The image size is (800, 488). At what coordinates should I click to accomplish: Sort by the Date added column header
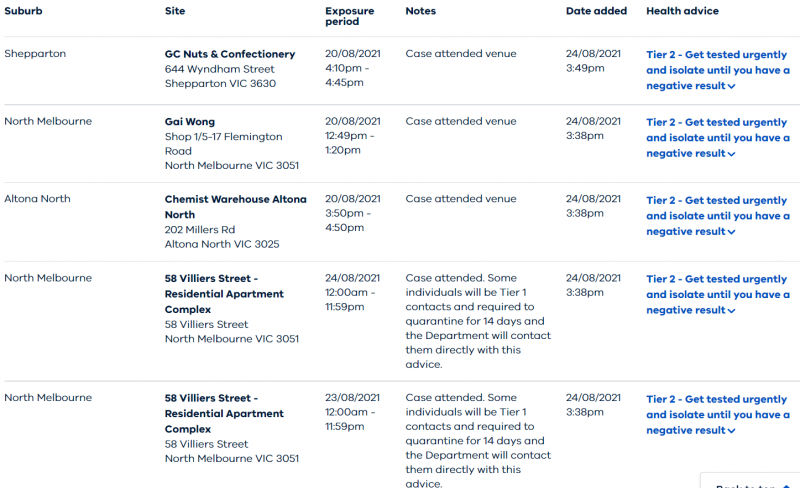point(596,11)
